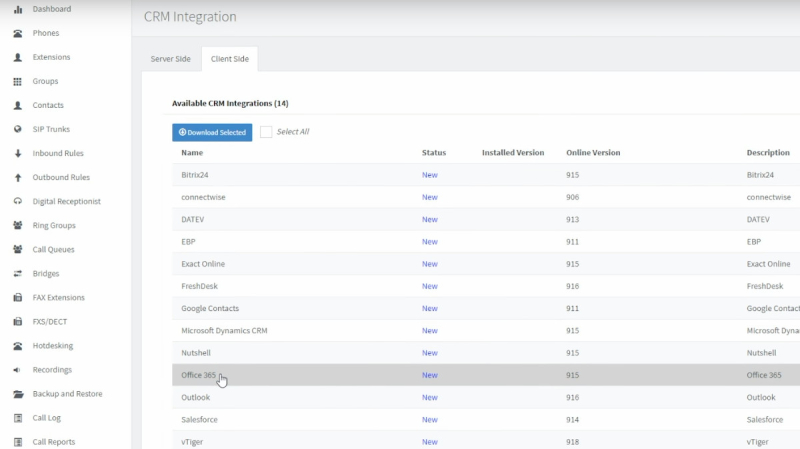
Task: Click the Available CRM Integrations (14) heading
Action: click(x=230, y=103)
